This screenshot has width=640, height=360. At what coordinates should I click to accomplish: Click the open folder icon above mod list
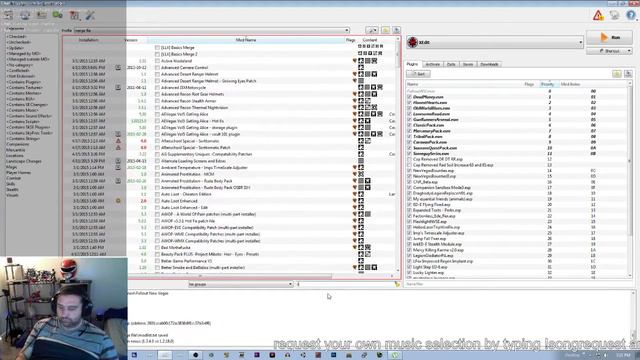(x=385, y=30)
